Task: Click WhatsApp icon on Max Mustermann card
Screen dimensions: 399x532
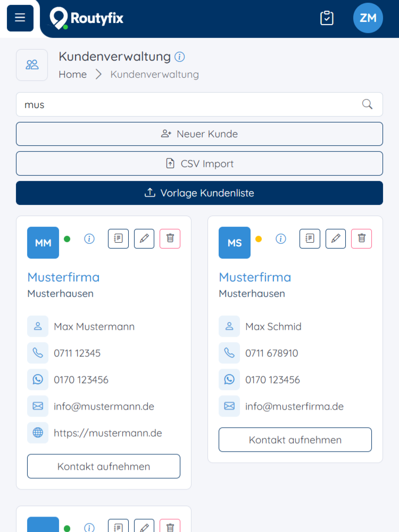Action: tap(38, 379)
